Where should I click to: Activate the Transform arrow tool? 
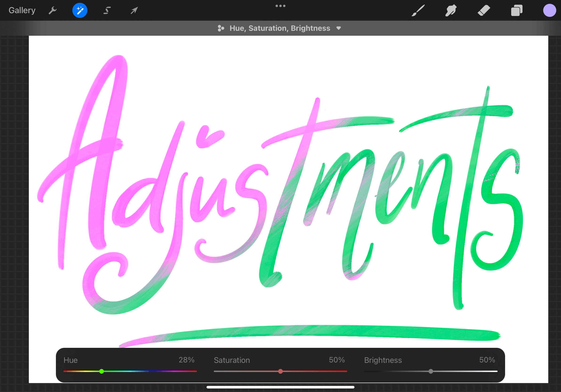134,10
